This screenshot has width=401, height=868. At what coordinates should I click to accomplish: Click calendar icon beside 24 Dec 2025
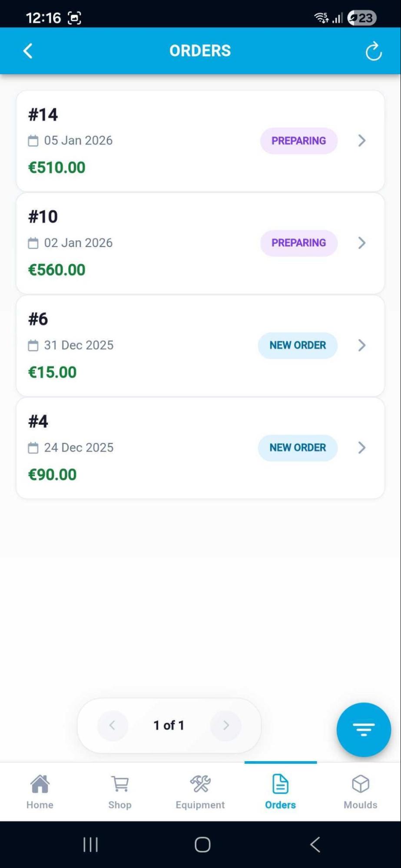[33, 448]
